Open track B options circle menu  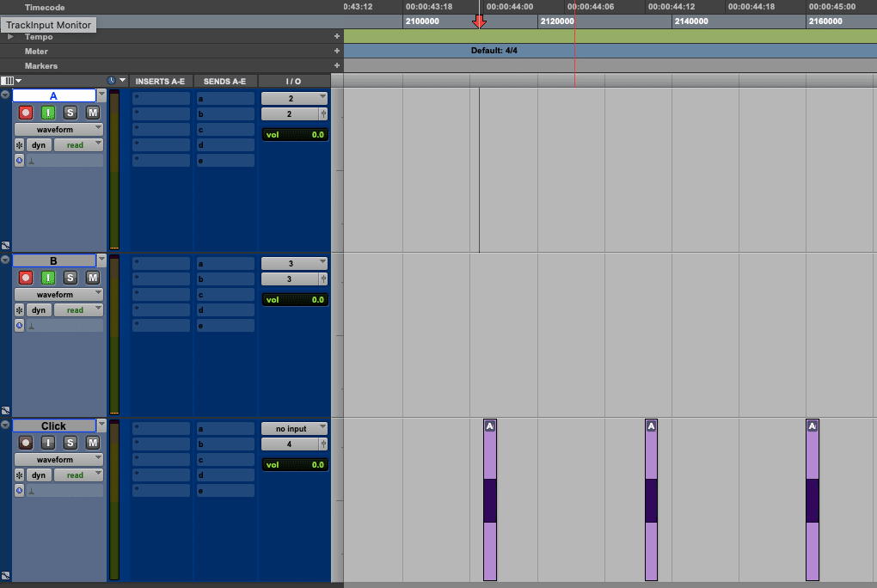5,260
